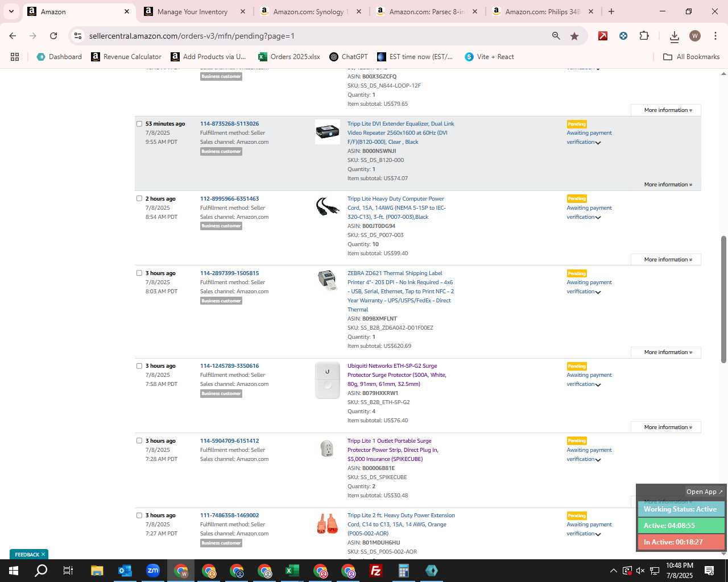Open the Chrome three-dot menu
Image resolution: width=728 pixels, height=582 pixels.
714,36
